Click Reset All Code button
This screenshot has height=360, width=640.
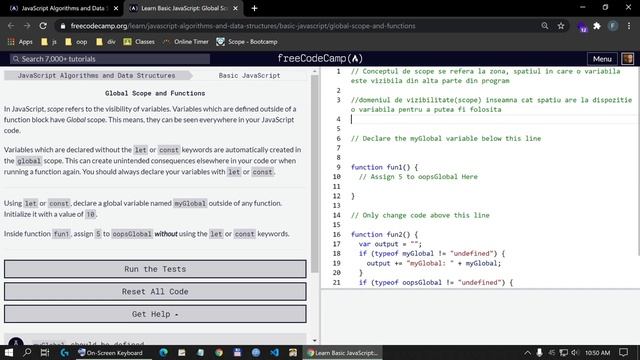pos(155,291)
